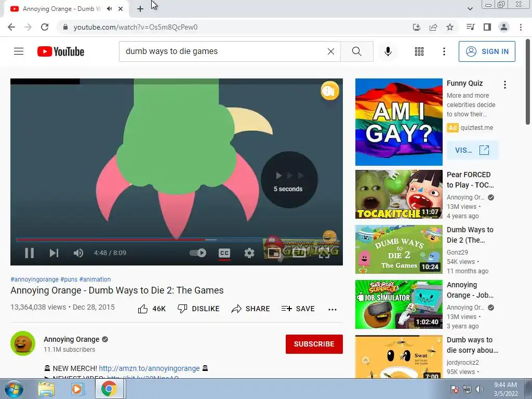
Task: Click the magnifying glass search button
Action: pos(356,51)
